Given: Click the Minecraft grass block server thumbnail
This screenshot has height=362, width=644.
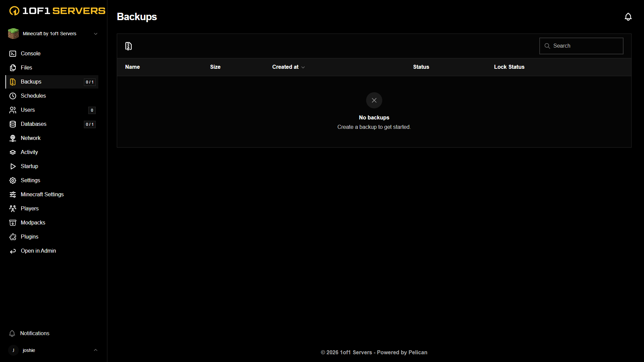Looking at the screenshot, I should pyautogui.click(x=13, y=34).
